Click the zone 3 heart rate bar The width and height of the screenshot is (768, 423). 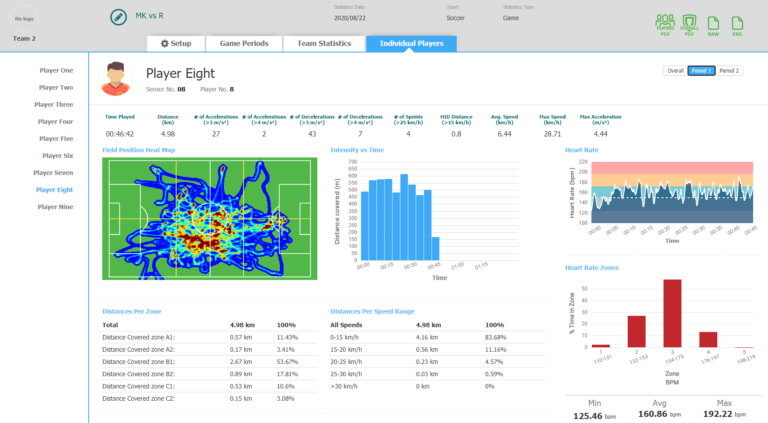[672, 313]
